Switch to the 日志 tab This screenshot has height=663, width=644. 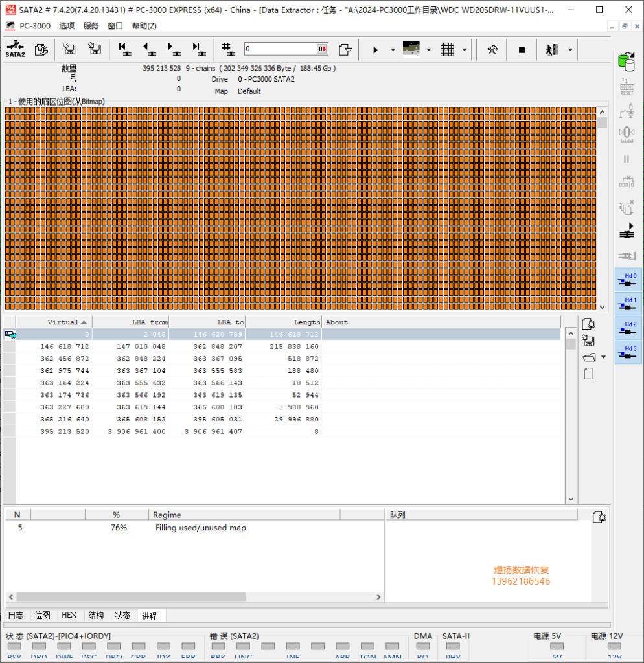coord(16,616)
